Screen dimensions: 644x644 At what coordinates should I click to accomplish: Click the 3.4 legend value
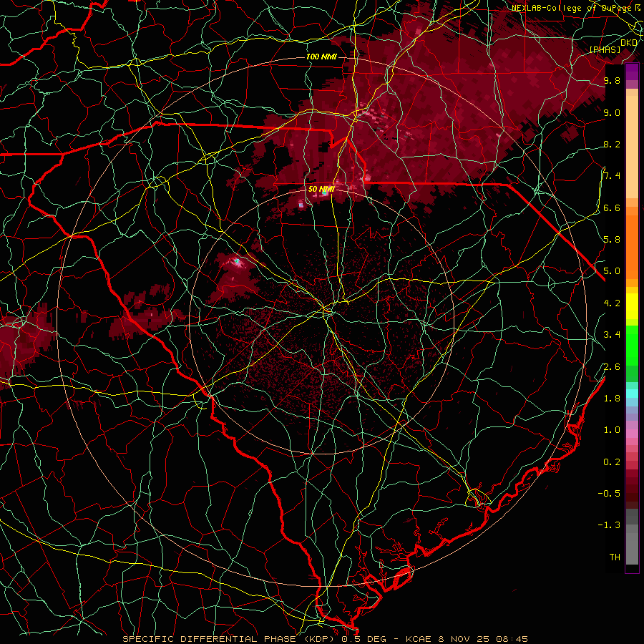click(612, 334)
